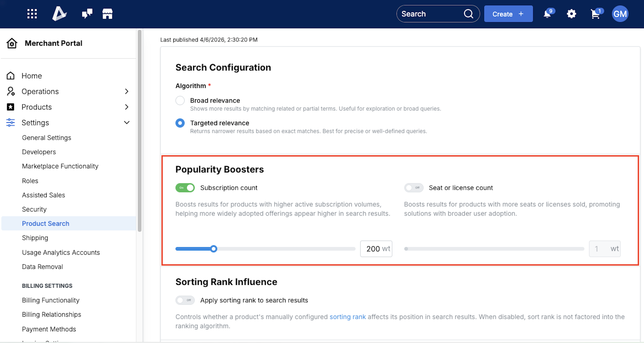The image size is (644, 343).
Task: Toggle Apply sorting rank to search results
Action: 185,300
